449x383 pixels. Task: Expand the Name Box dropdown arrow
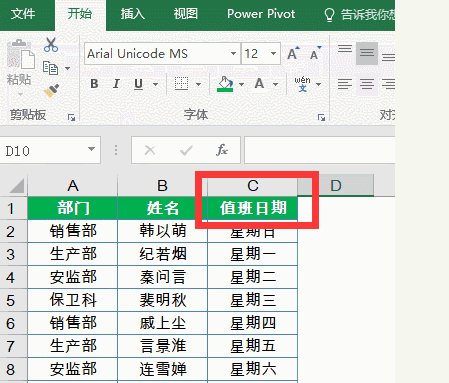[91, 149]
